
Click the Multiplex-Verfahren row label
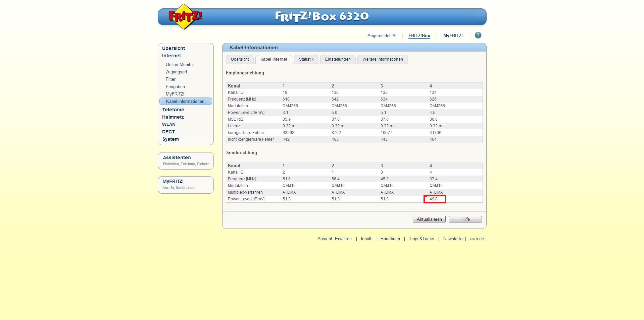pyautogui.click(x=245, y=192)
